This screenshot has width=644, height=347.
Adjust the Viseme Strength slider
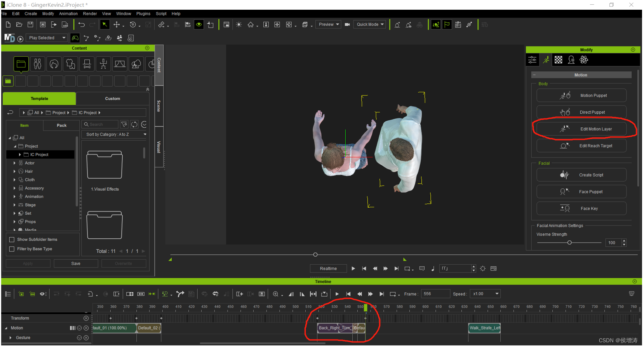coord(569,243)
